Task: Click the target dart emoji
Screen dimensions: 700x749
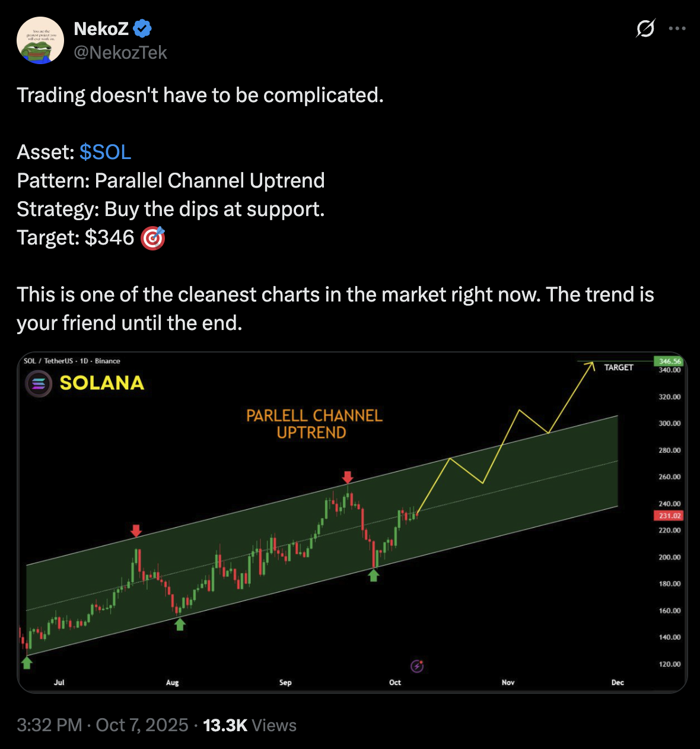Action: (153, 238)
